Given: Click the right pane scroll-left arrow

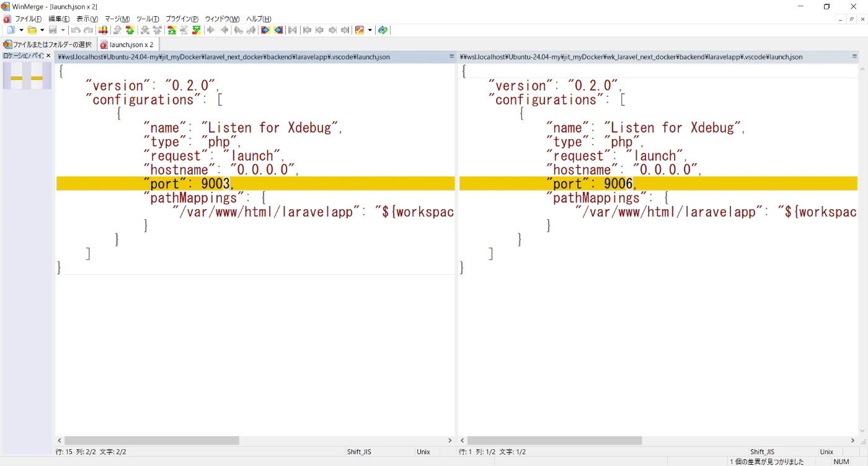Looking at the screenshot, I should click(463, 440).
